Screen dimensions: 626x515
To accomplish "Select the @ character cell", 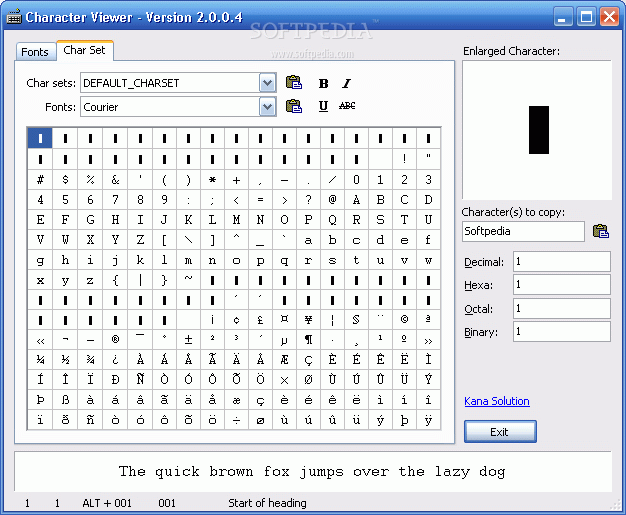I will pos(332,199).
